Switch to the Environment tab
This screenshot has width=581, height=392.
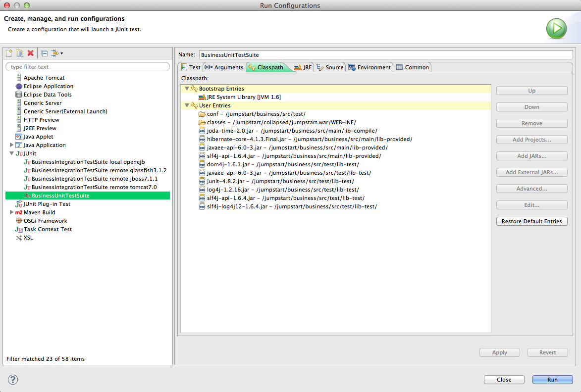[370, 67]
